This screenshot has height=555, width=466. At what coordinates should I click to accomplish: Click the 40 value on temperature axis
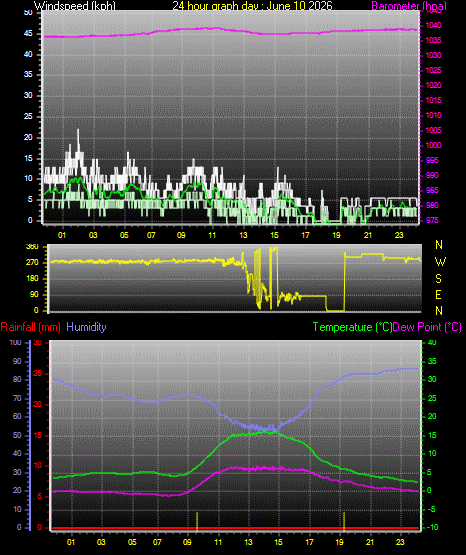(x=432, y=342)
